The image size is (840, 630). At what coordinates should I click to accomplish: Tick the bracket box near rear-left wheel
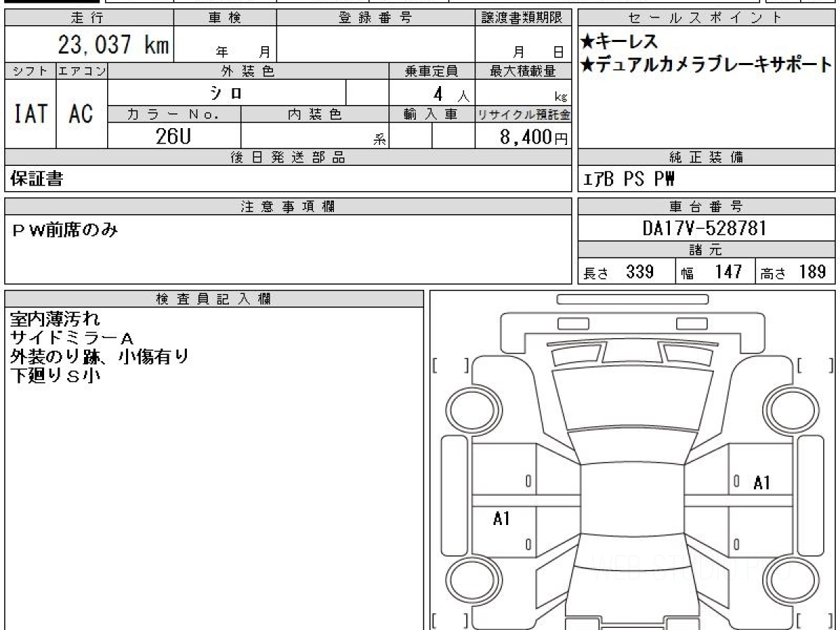click(x=451, y=621)
